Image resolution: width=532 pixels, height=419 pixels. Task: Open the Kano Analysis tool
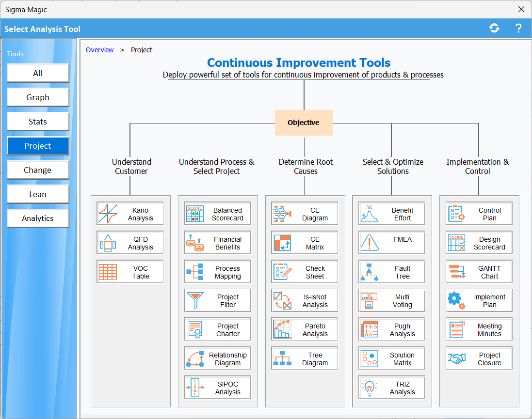[x=130, y=214]
